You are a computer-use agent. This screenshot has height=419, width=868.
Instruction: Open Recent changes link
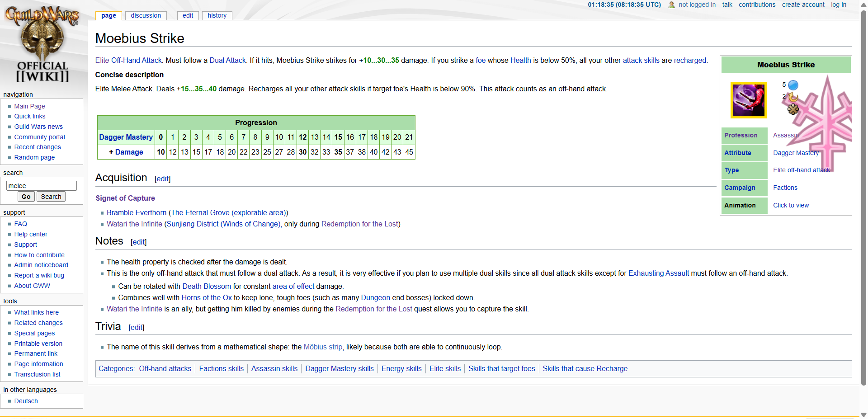(x=38, y=147)
